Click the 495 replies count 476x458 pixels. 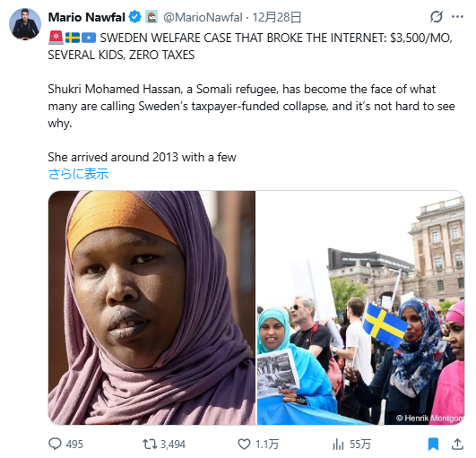[74, 445]
